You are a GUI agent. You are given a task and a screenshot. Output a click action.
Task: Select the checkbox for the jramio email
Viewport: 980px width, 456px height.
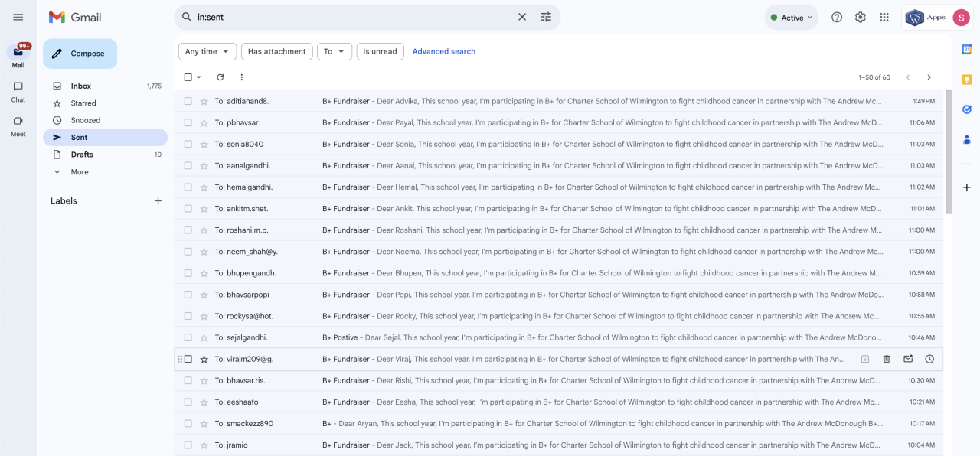tap(188, 445)
